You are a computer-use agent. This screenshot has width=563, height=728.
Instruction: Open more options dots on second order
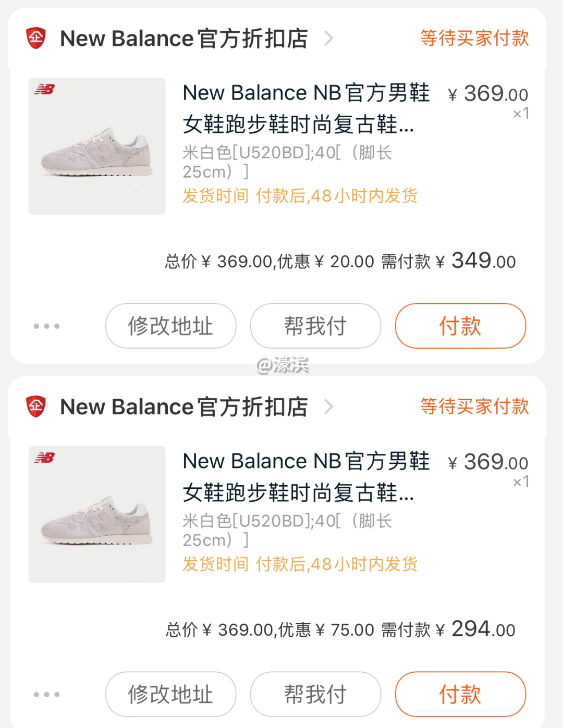point(46,694)
